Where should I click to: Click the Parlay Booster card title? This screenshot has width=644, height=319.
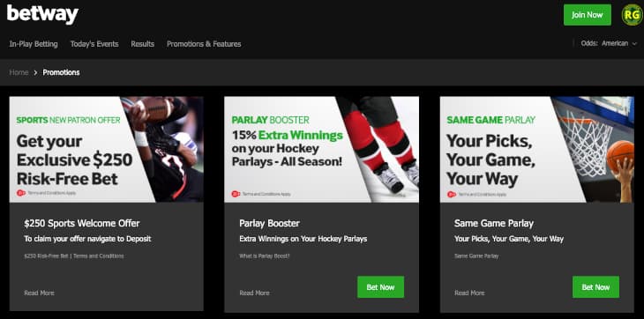tap(269, 224)
